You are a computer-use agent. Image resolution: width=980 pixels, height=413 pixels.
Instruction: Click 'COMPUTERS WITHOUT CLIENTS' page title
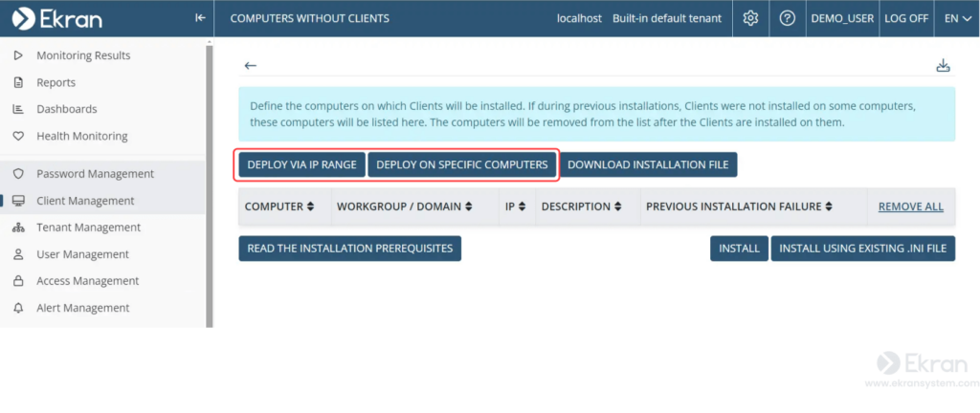click(x=310, y=18)
